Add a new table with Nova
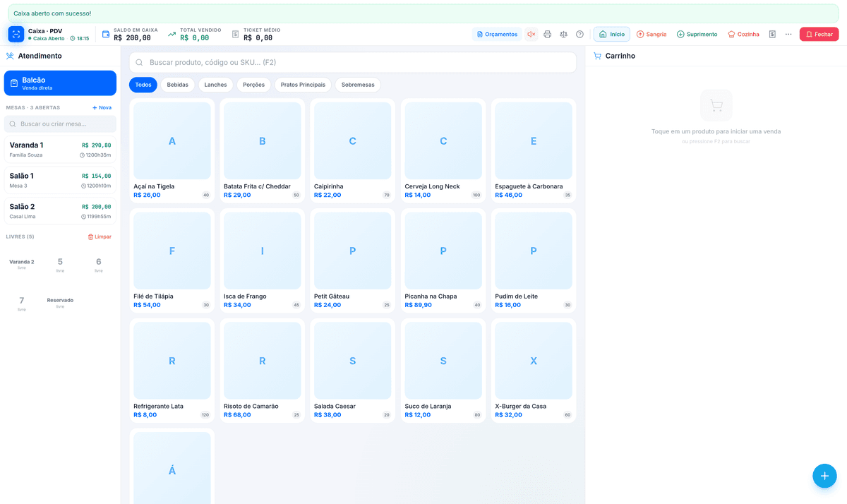Image resolution: width=847 pixels, height=504 pixels. [102, 108]
